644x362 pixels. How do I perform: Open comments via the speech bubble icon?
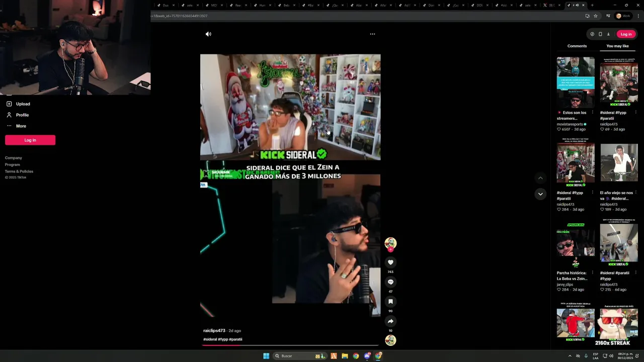pyautogui.click(x=390, y=282)
